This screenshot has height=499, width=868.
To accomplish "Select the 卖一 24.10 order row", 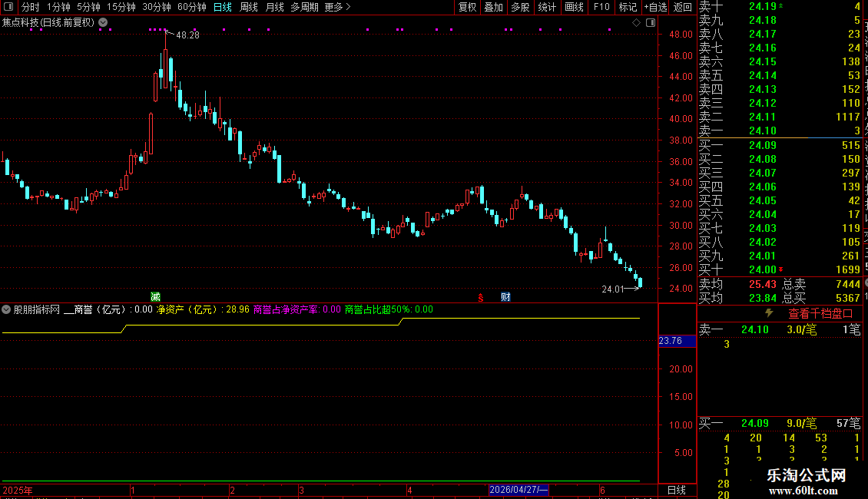I will pos(780,131).
